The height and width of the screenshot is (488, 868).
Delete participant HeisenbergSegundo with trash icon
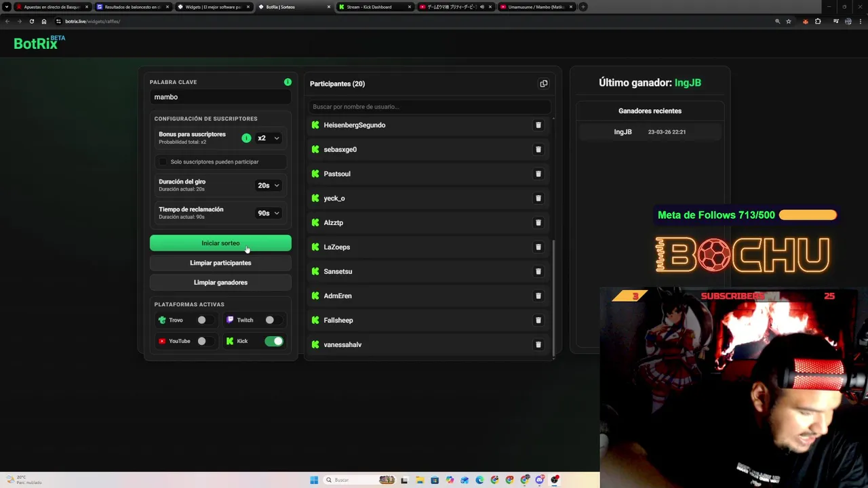pyautogui.click(x=538, y=125)
